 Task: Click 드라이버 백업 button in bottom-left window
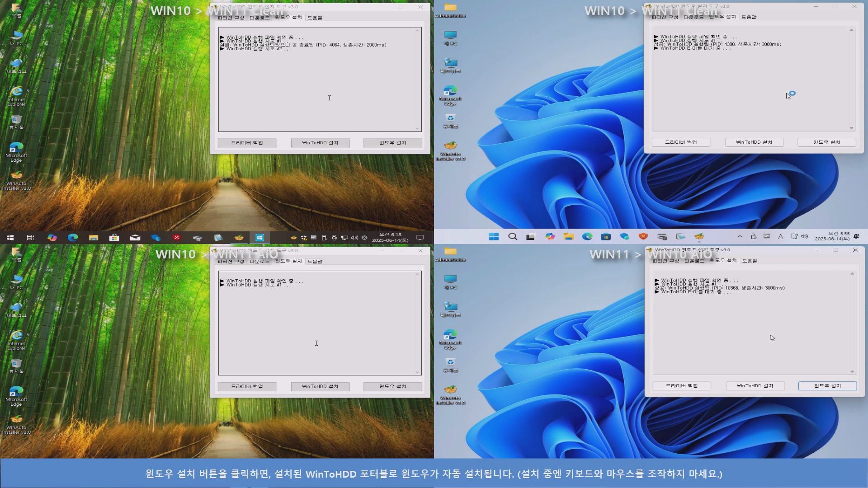point(247,387)
